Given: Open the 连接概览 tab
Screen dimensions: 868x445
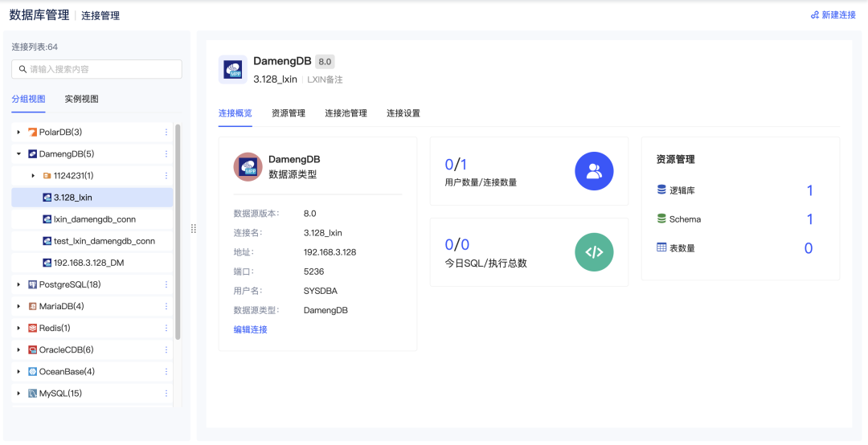Looking at the screenshot, I should pos(235,113).
